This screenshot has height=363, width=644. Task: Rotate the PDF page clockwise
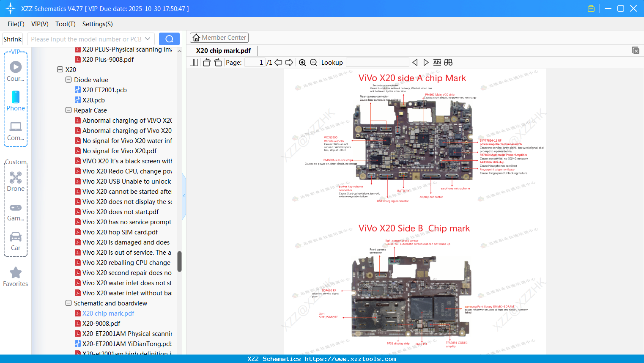tap(218, 62)
